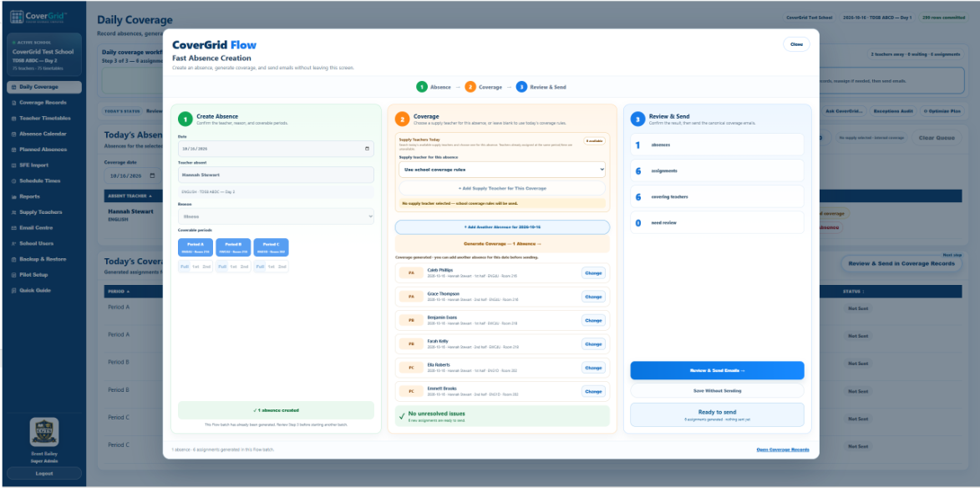Viewport: 980px width, 488px height.
Task: Sort by Period column header in coverage table
Action: pyautogui.click(x=119, y=291)
